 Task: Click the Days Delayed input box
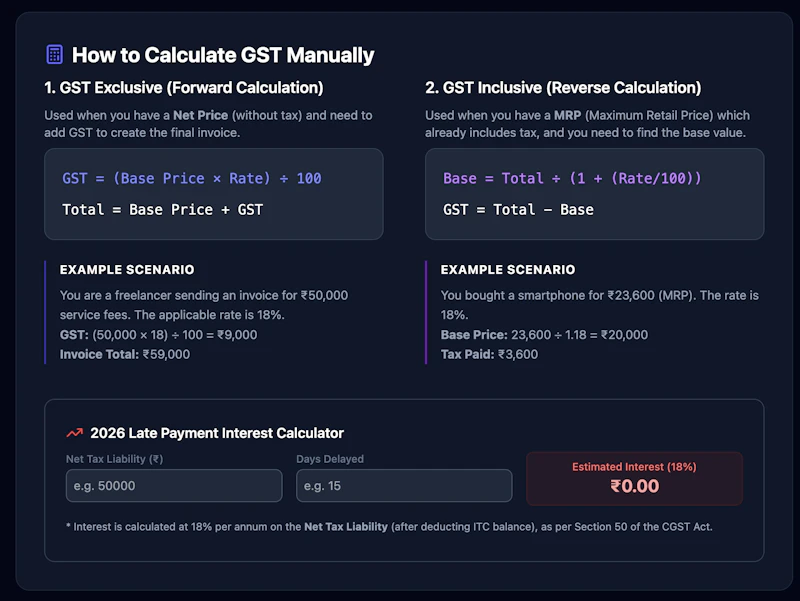tap(404, 485)
